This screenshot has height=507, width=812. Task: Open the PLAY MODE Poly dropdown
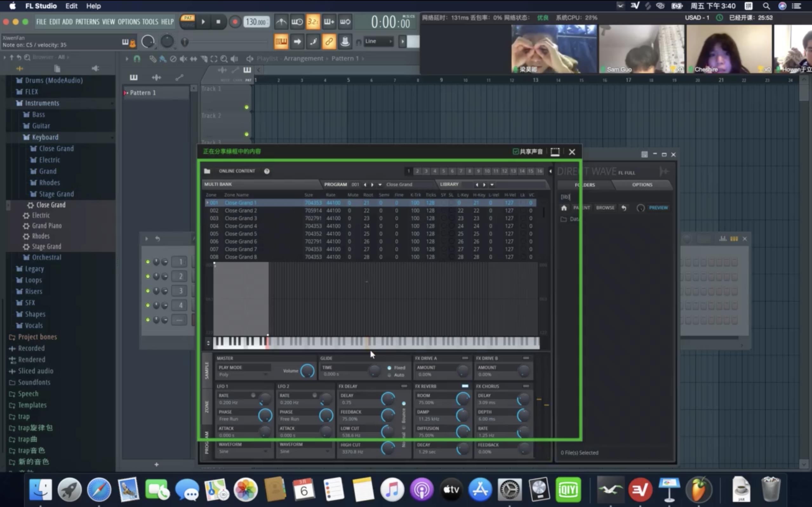click(243, 375)
